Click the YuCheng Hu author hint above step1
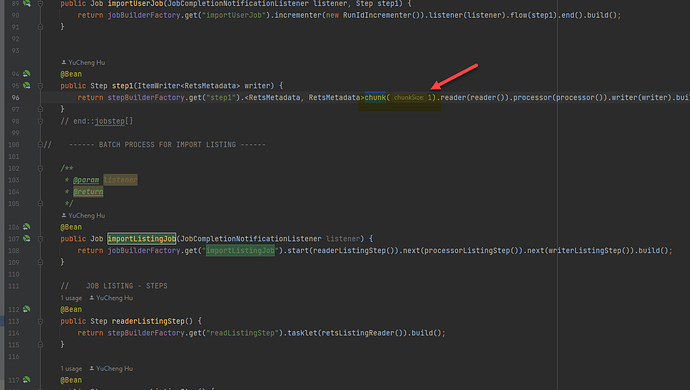This screenshot has height=390, width=690. click(83, 63)
